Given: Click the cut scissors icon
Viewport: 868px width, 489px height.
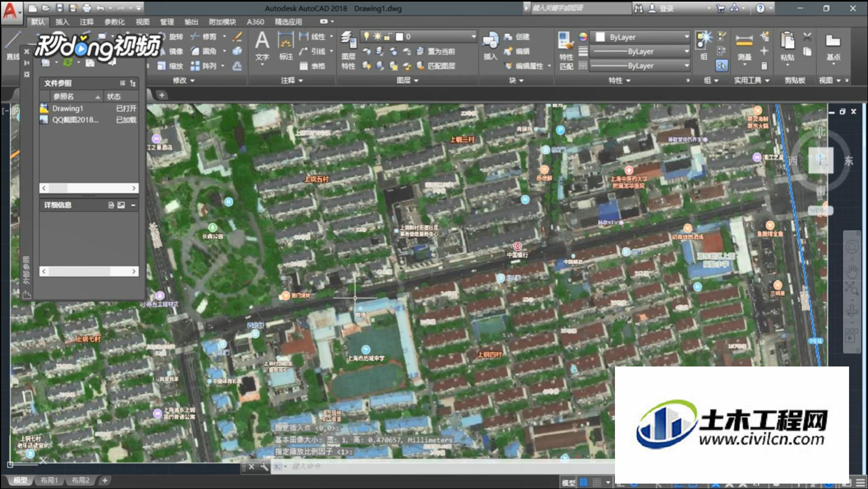Looking at the screenshot, I should point(807,36).
